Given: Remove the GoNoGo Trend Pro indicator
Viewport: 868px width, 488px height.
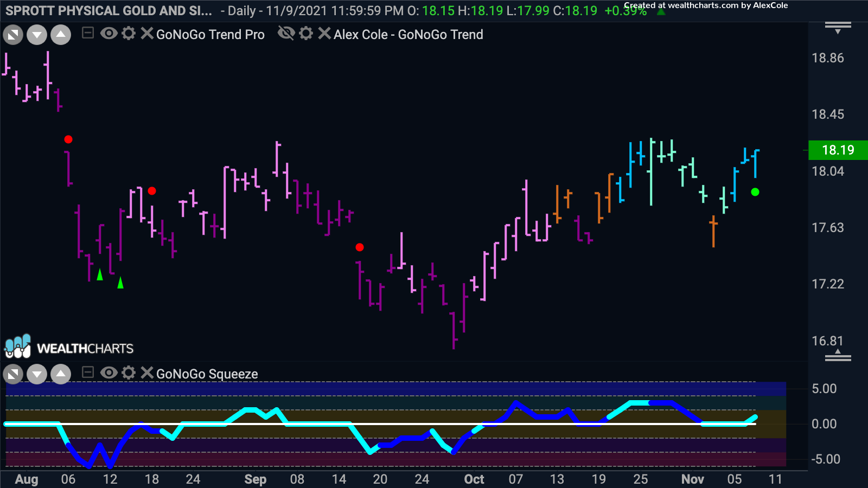Looking at the screenshot, I should [x=147, y=34].
